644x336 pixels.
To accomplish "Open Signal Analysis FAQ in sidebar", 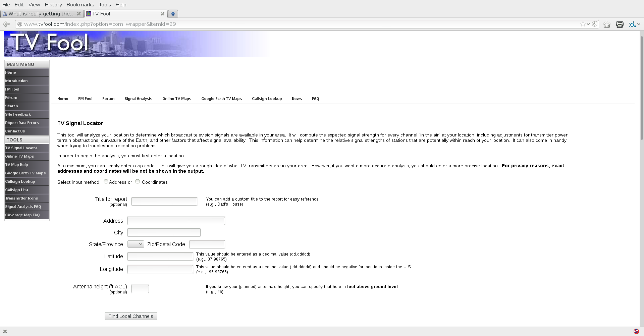I will (x=27, y=207).
